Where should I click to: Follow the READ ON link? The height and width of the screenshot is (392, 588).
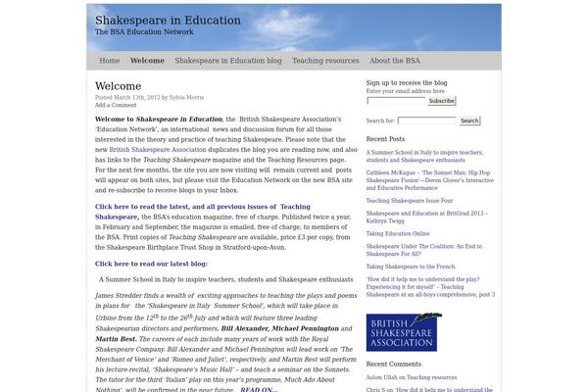pos(259,389)
